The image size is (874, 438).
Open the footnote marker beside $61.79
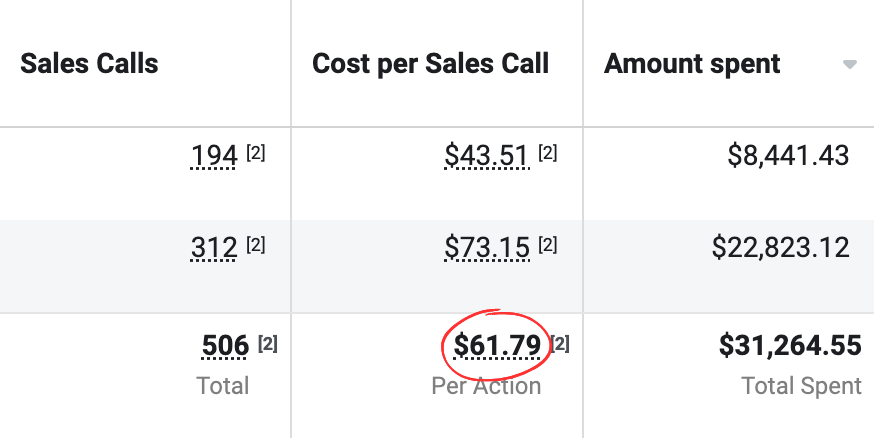click(561, 345)
